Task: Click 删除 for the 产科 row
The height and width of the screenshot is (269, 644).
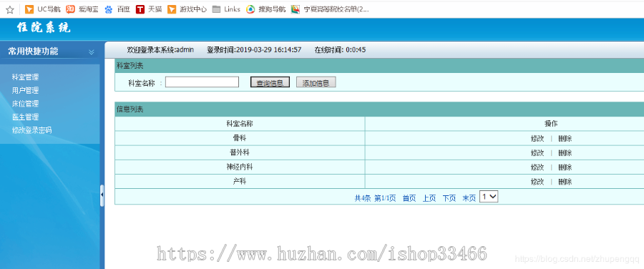Action: point(565,182)
